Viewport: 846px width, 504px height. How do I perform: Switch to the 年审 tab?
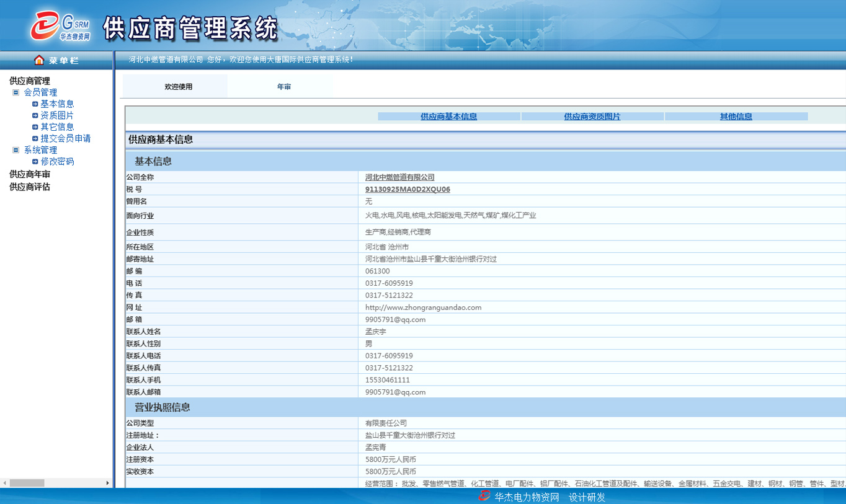point(283,87)
